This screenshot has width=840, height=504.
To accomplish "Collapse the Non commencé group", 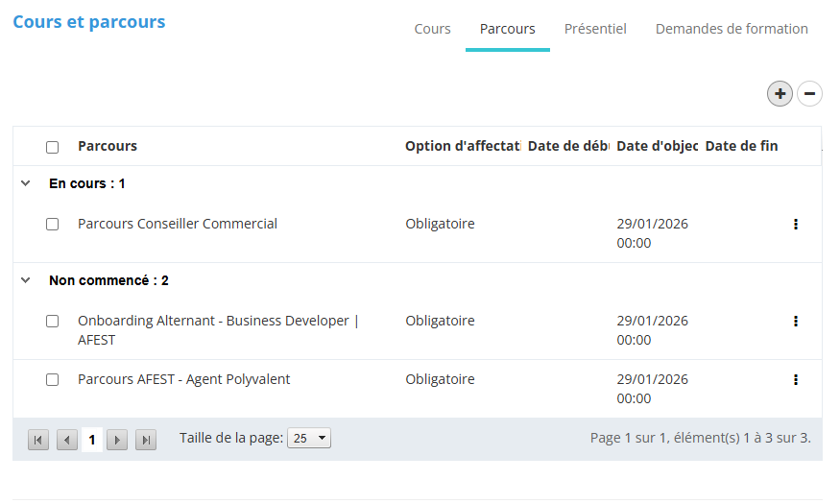I will [x=26, y=280].
